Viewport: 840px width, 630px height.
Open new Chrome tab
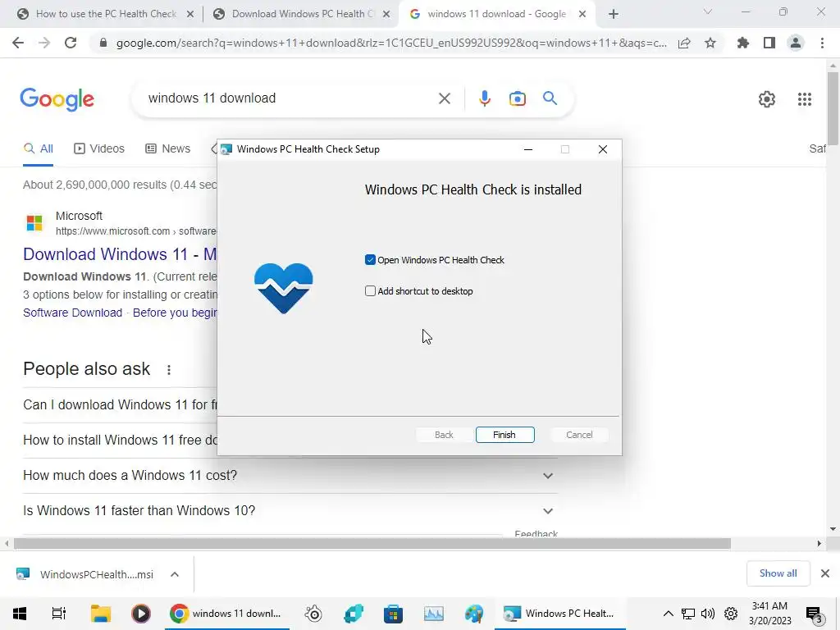pos(614,14)
